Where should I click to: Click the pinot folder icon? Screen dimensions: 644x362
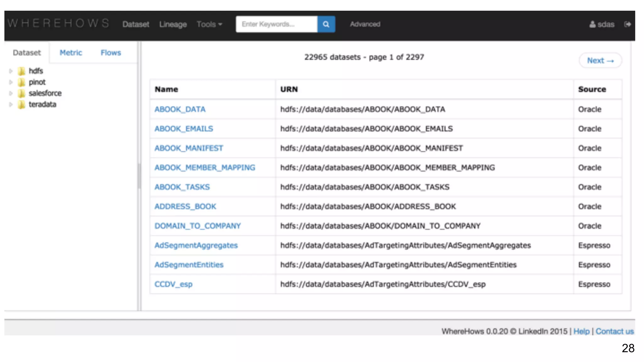point(22,82)
